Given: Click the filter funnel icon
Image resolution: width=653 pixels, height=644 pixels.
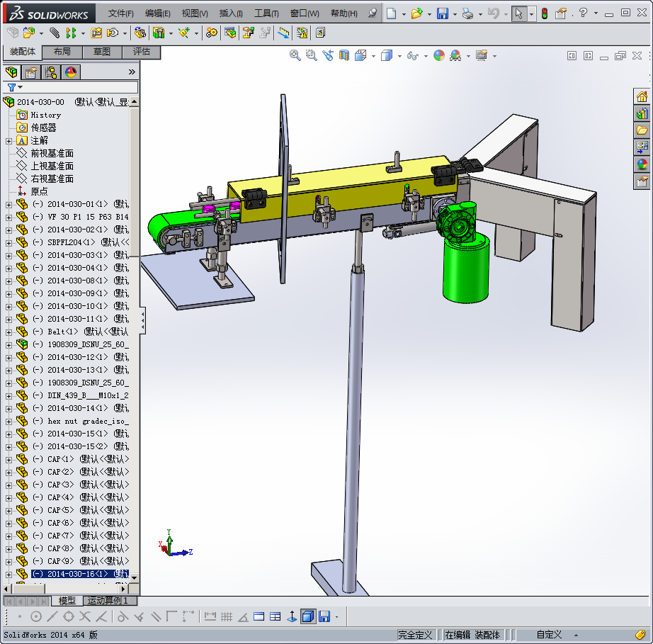Looking at the screenshot, I should point(11,87).
